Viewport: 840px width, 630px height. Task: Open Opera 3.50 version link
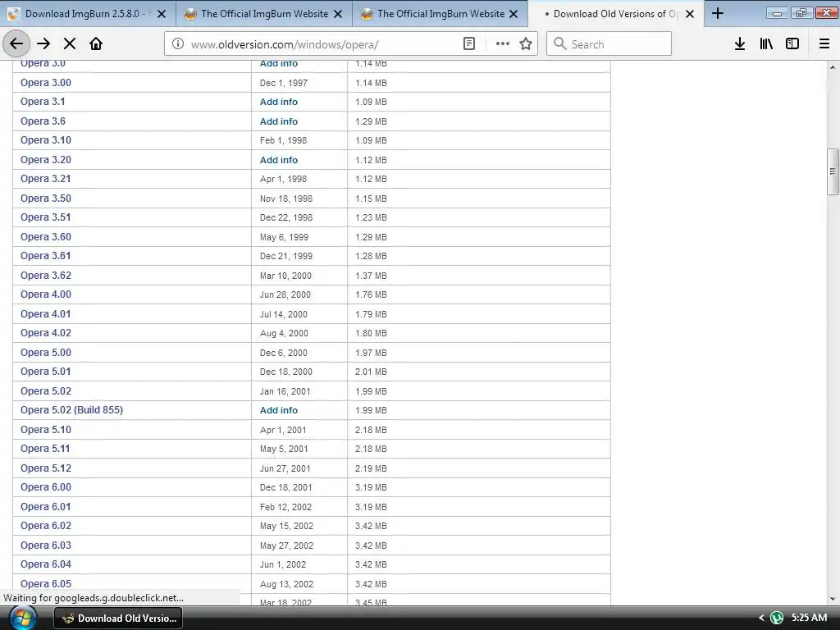point(46,199)
